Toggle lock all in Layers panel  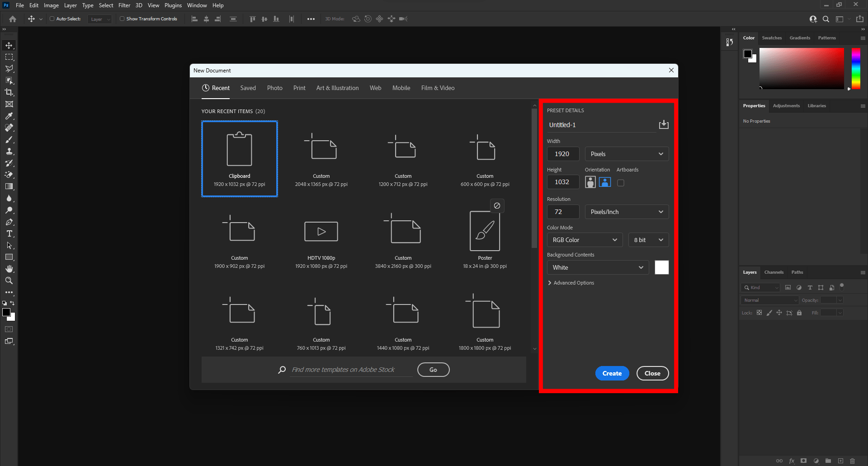[799, 313]
